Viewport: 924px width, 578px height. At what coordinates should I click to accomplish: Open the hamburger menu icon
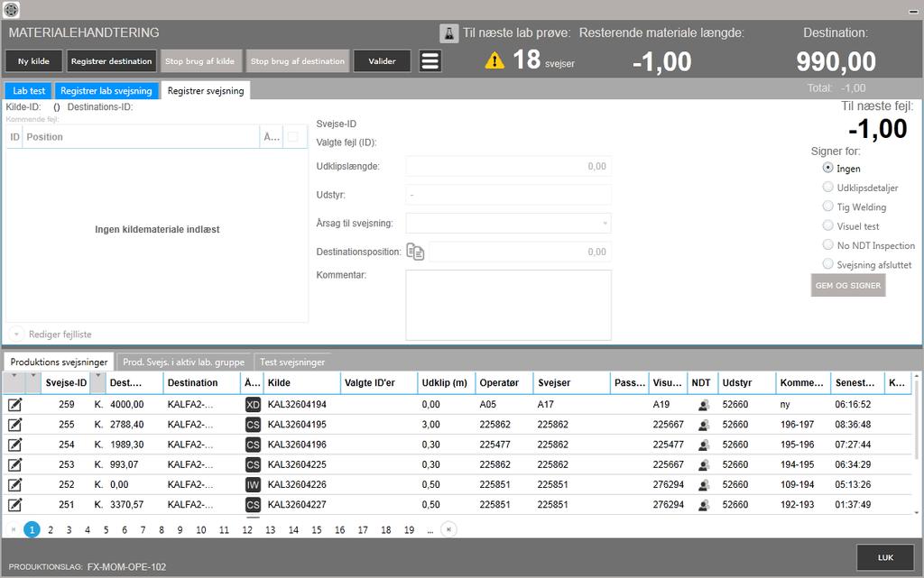pos(430,60)
